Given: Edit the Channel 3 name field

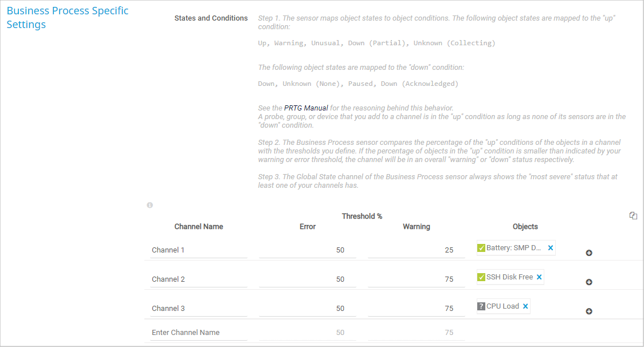Looking at the screenshot, I should point(198,309).
